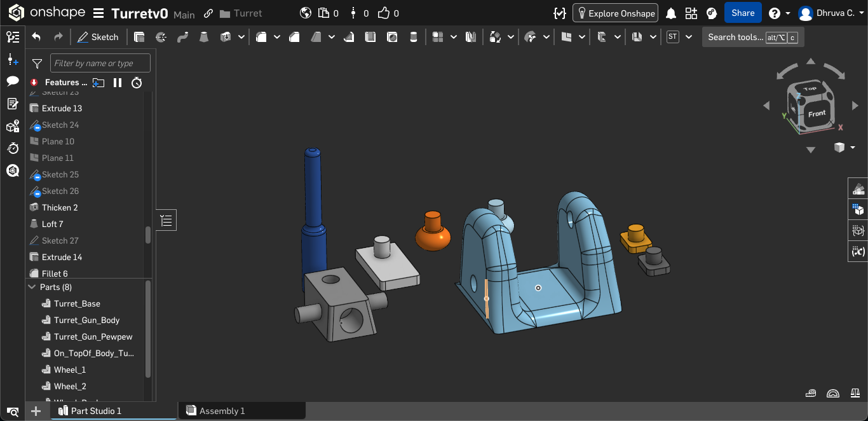This screenshot has width=868, height=421.
Task: Click the filter funnel icon
Action: tap(37, 63)
